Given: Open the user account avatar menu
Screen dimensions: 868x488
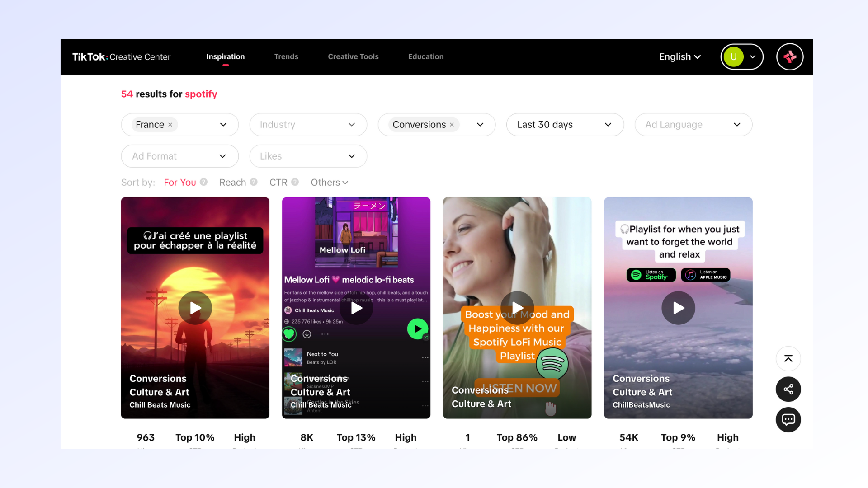Looking at the screenshot, I should [741, 57].
